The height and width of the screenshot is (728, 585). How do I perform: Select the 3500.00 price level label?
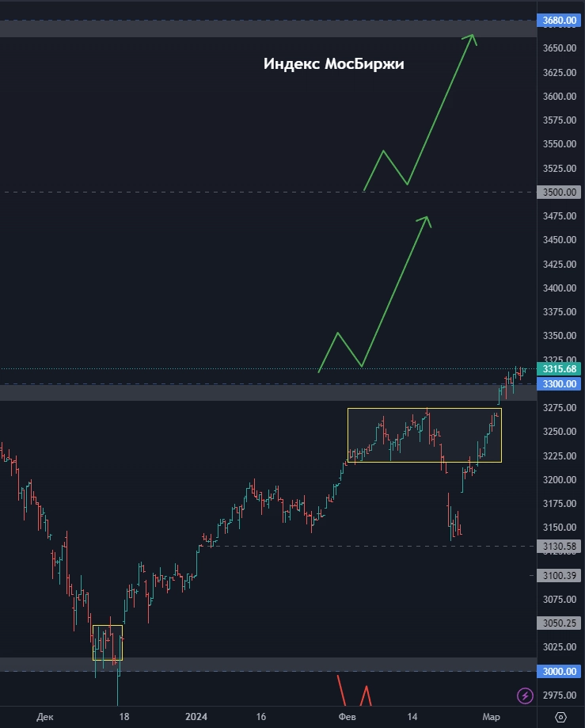click(x=559, y=192)
